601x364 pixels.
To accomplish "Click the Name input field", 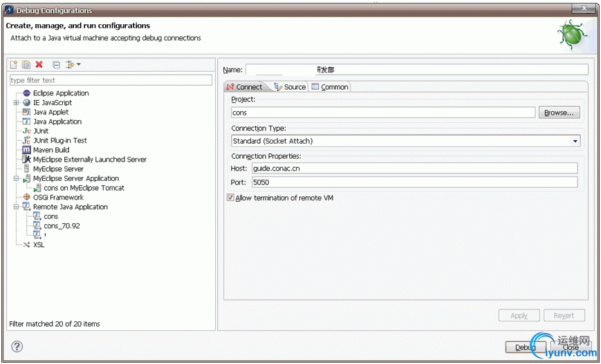I will coord(416,70).
